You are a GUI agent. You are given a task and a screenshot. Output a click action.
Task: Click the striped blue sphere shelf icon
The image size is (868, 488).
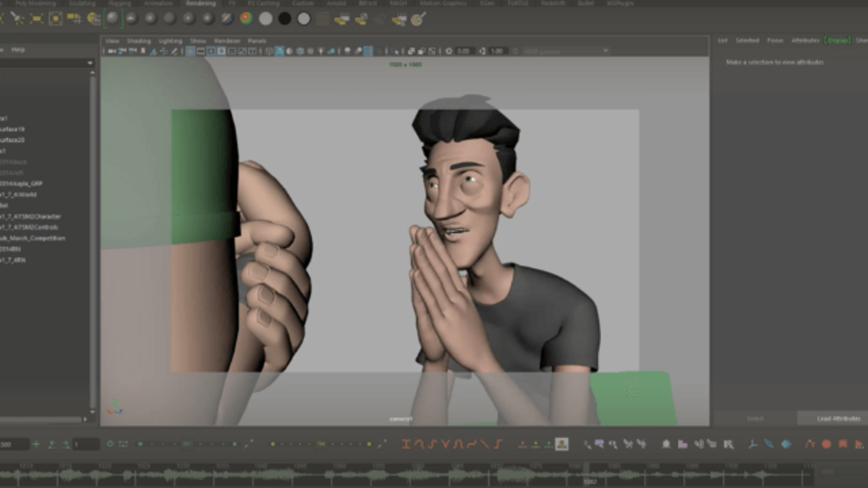pyautogui.click(x=227, y=19)
